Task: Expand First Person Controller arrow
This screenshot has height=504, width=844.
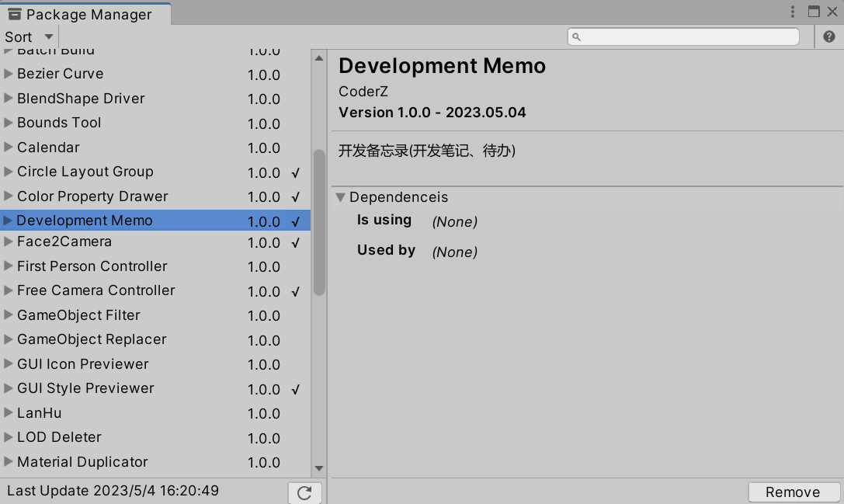Action: 8,266
